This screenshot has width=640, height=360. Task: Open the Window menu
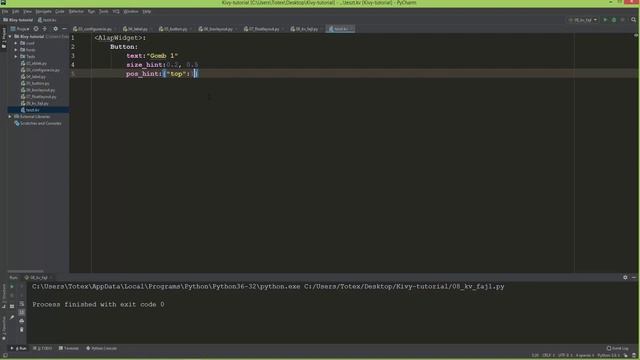131,11
